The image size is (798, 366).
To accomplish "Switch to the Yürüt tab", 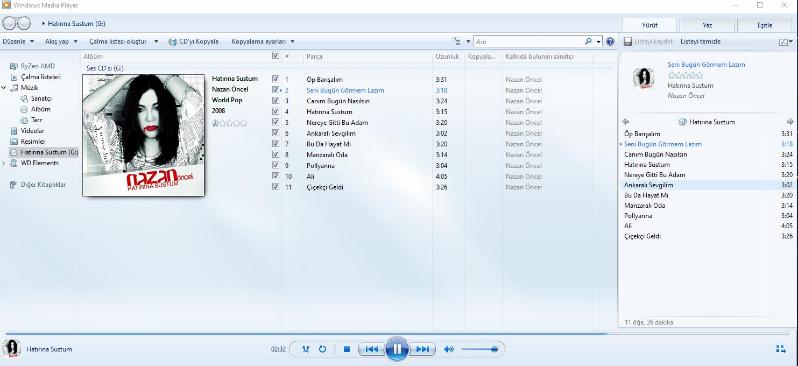I will coord(650,25).
